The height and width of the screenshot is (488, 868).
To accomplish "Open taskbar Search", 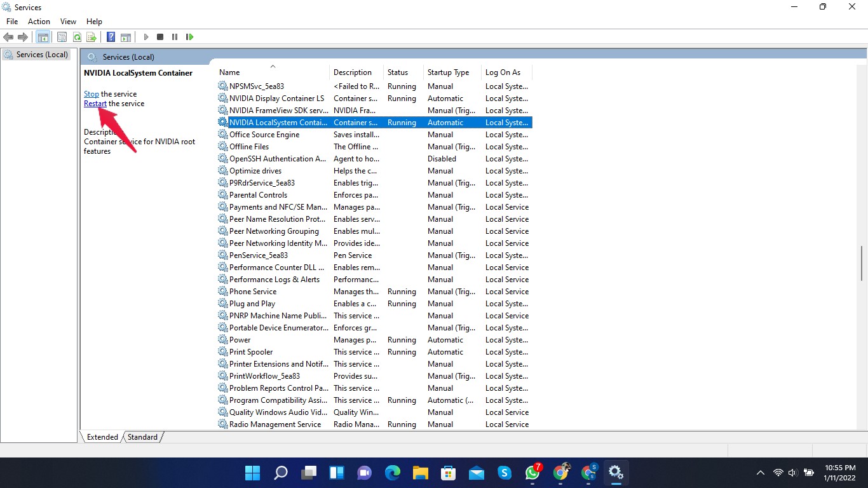I will (280, 473).
